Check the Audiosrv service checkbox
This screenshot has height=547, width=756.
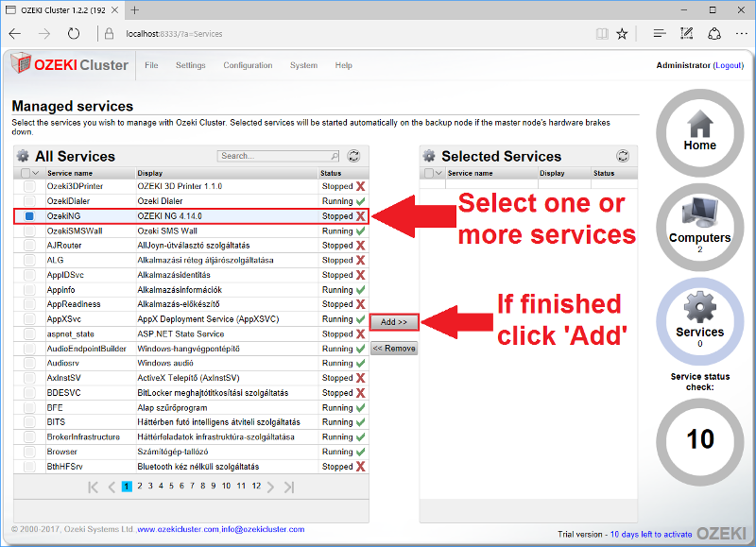pos(29,363)
